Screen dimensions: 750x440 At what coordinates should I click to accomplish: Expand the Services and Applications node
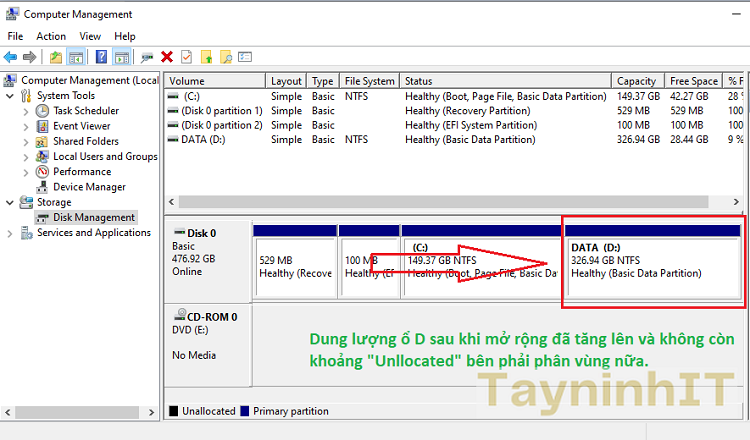10,233
